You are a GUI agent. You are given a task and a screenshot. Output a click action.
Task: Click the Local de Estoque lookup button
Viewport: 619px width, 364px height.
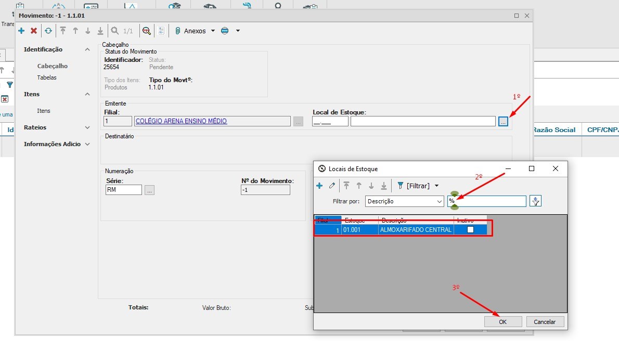pyautogui.click(x=502, y=121)
